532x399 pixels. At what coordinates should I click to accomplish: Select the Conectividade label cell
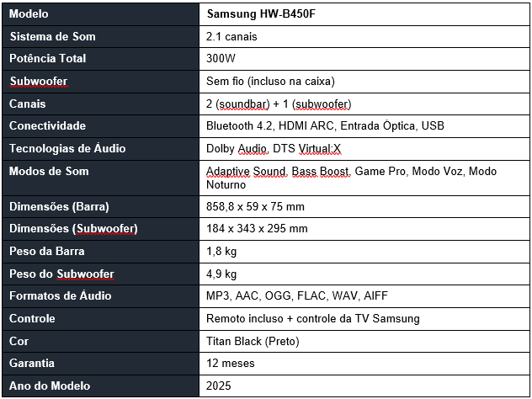pyautogui.click(x=100, y=126)
